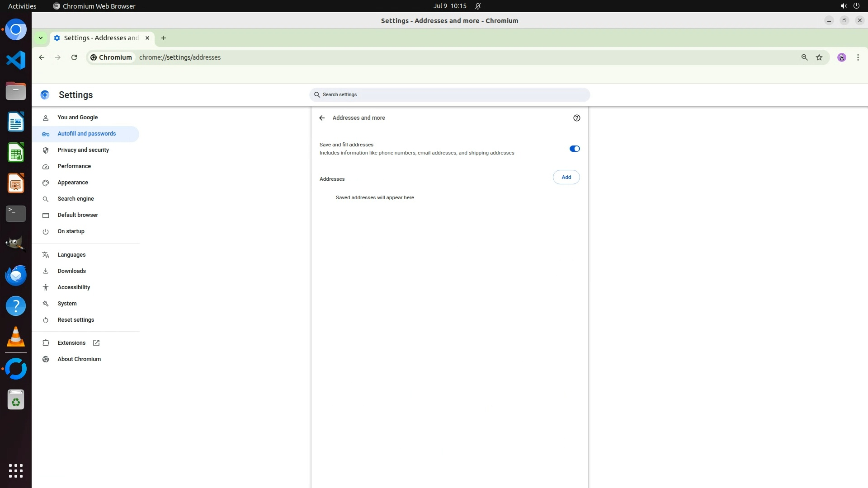Go to Search engine settings
This screenshot has height=488, width=868.
point(75,199)
